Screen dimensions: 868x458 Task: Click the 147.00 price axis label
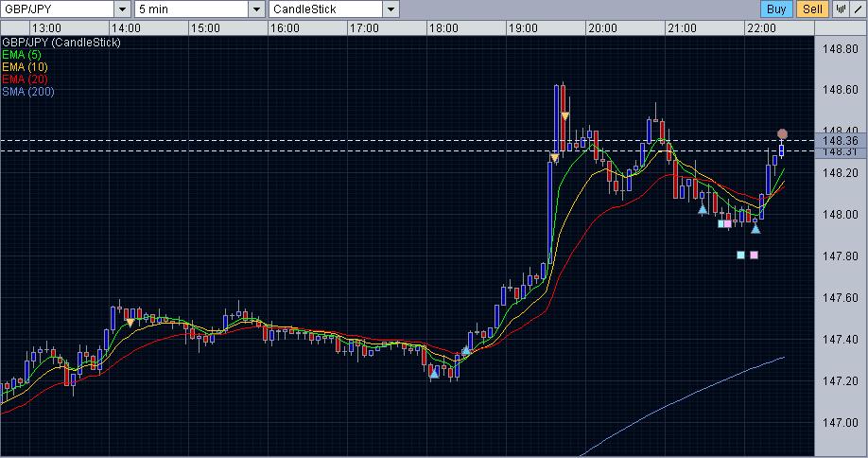pyautogui.click(x=841, y=423)
